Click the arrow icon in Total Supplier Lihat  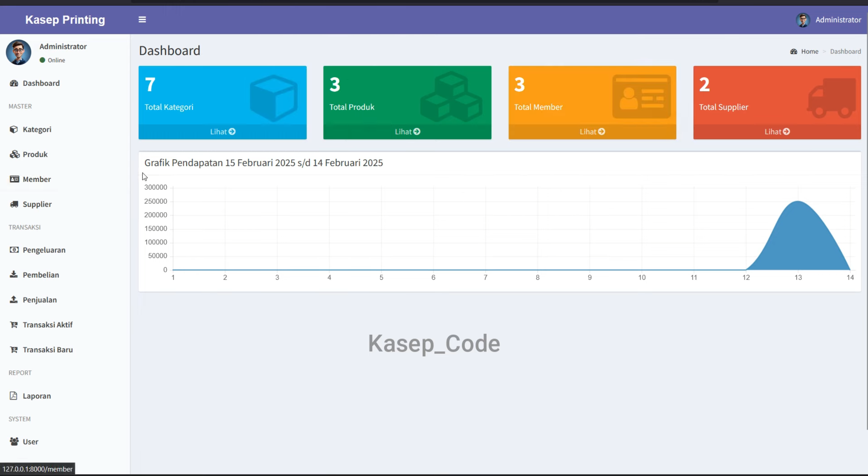(787, 131)
